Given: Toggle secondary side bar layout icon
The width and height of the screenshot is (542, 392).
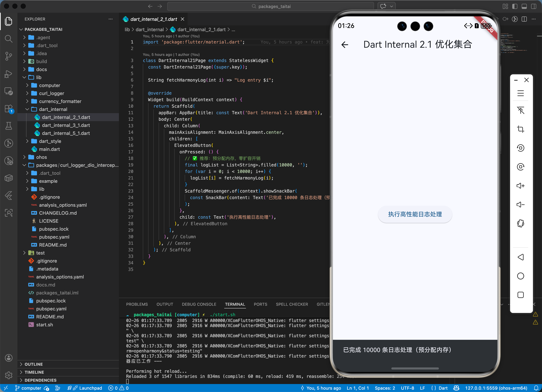Looking at the screenshot, I should 533,7.
